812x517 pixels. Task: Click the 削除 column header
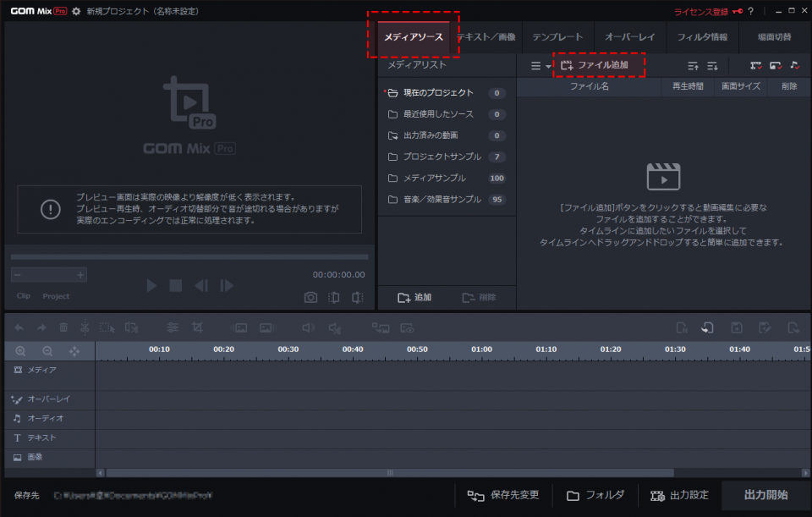pyautogui.click(x=788, y=86)
